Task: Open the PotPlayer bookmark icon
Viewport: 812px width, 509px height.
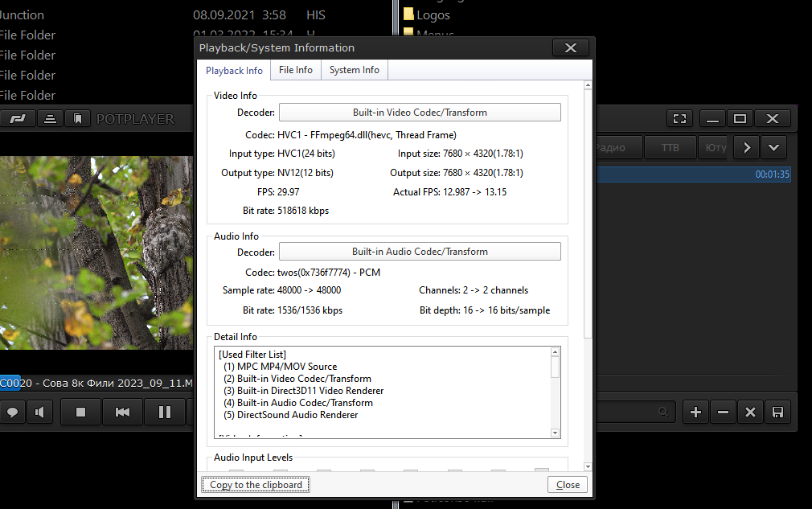Action: (x=78, y=119)
